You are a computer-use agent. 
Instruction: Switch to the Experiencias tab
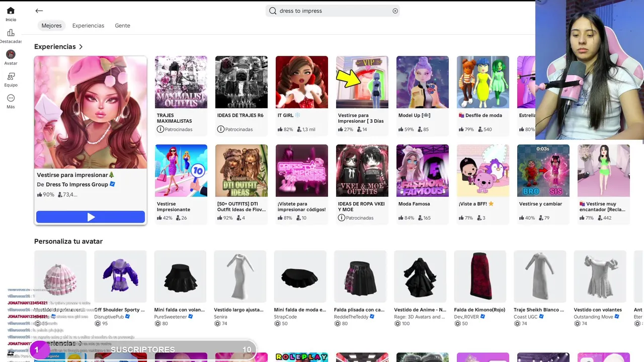click(88, 26)
